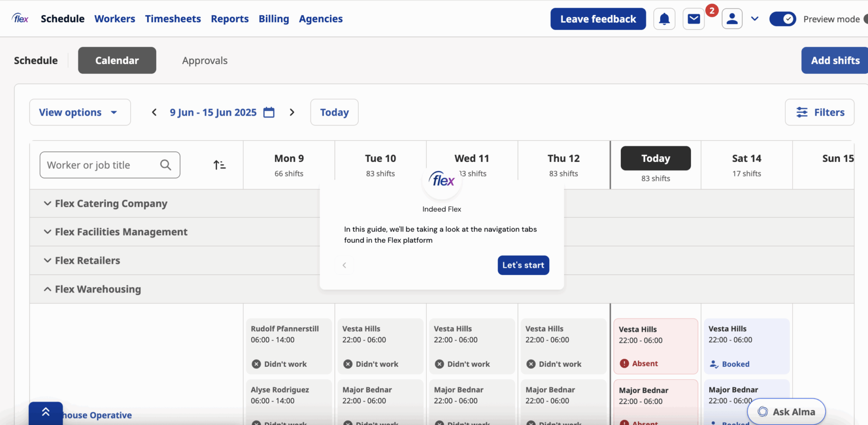868x425 pixels.
Task: Click the house Operative job title link
Action: [97, 415]
